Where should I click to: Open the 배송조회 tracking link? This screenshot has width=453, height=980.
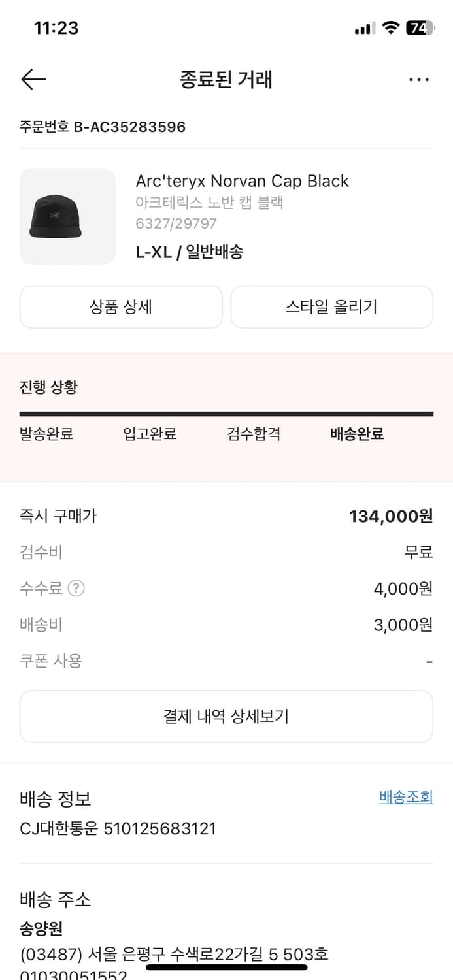click(x=405, y=797)
